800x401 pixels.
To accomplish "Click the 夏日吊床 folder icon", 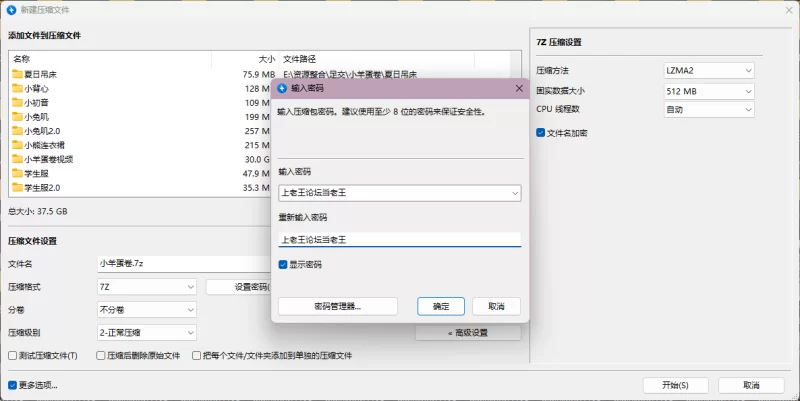I will (17, 74).
